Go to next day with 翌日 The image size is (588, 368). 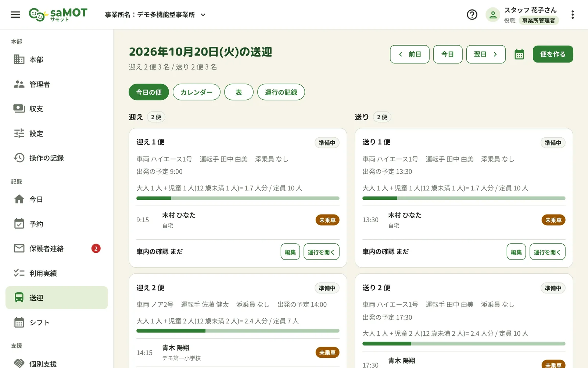(486, 54)
